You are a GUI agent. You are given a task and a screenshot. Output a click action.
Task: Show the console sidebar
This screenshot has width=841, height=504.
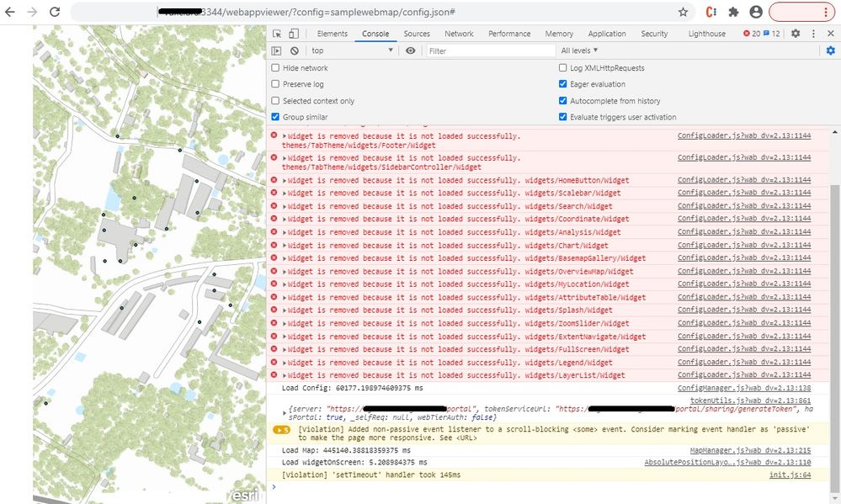click(276, 50)
